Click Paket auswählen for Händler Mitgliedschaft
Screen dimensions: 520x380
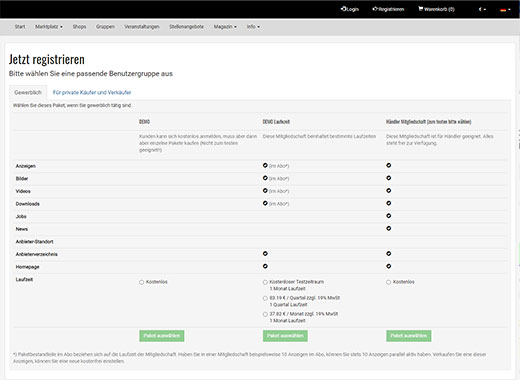click(409, 336)
